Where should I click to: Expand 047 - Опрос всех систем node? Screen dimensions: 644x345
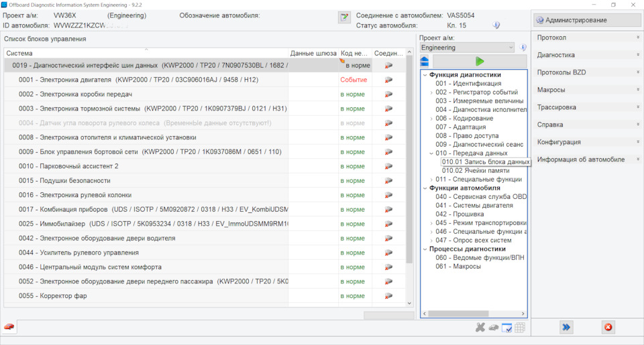(x=431, y=240)
